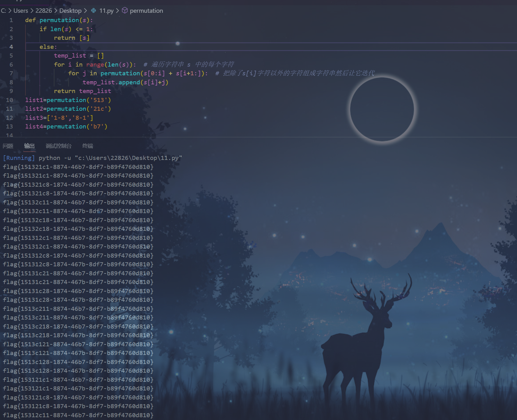Switch to the 终端 panel tab
Image resolution: width=517 pixels, height=420 pixels.
point(88,146)
